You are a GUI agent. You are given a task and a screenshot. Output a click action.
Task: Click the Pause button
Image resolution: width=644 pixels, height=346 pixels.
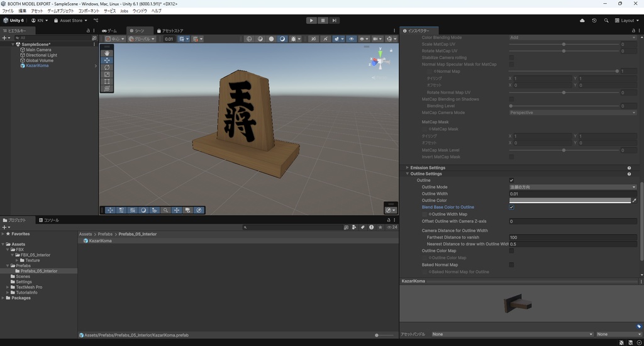click(323, 20)
